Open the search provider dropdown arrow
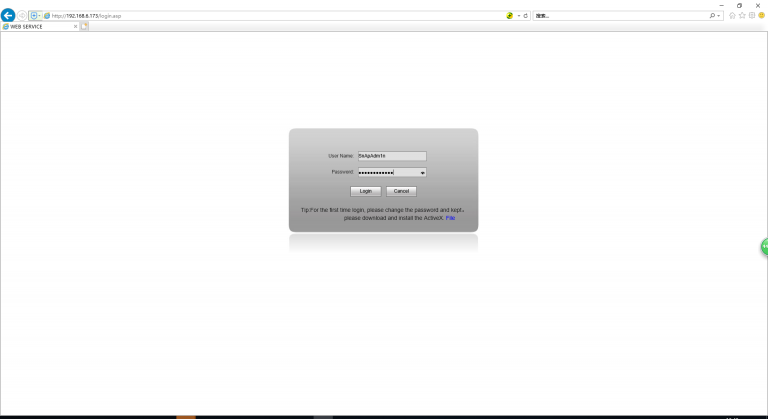 (719, 16)
